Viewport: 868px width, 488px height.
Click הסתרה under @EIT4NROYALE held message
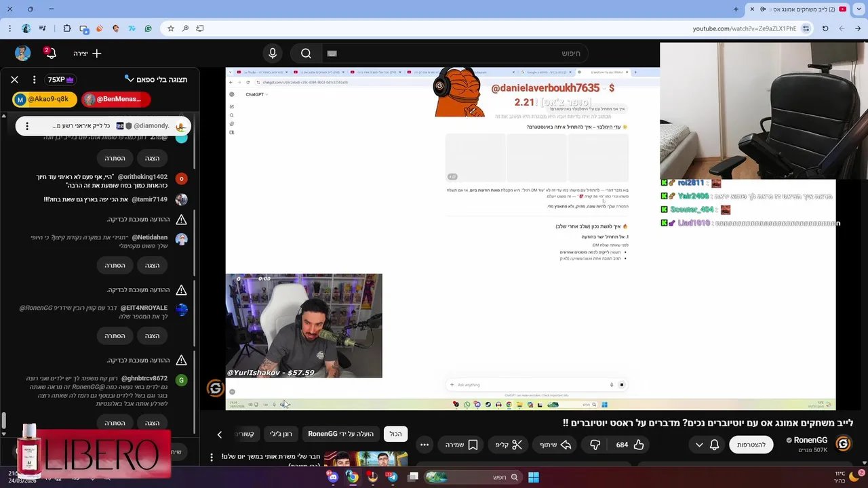click(115, 335)
